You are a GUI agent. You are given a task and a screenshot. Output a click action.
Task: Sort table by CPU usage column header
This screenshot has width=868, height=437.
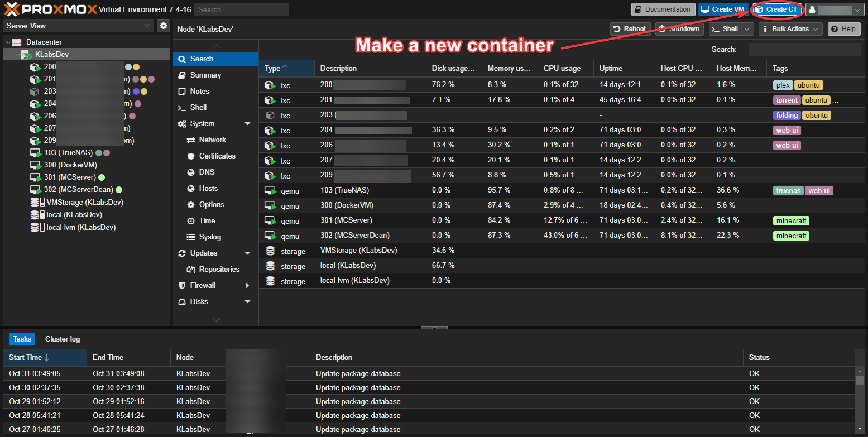click(x=565, y=68)
